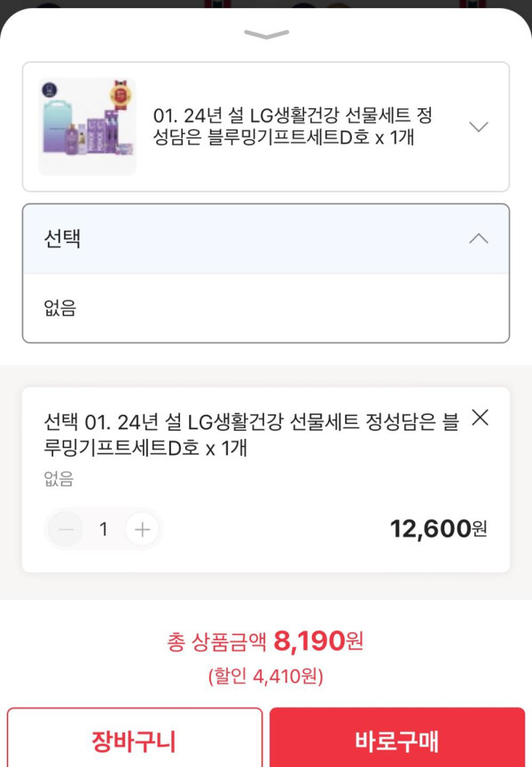Screen dimensions: 532x767
Task: Click the gray 없음 label under the selected item
Action: [x=59, y=480]
